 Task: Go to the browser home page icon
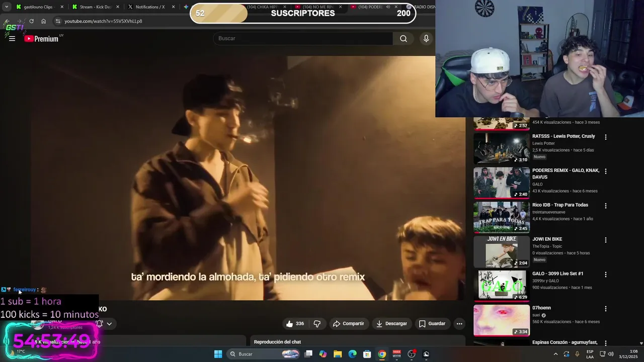click(43, 21)
